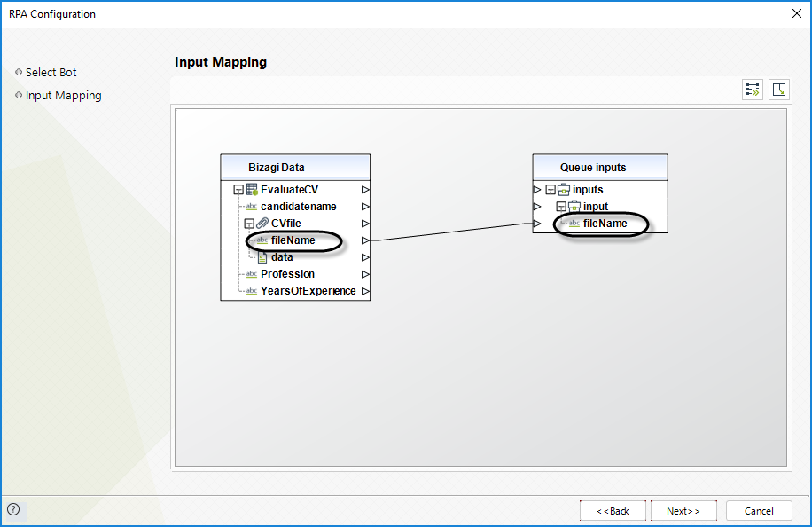Select the input node label
This screenshot has width=812, height=527.
[596, 207]
